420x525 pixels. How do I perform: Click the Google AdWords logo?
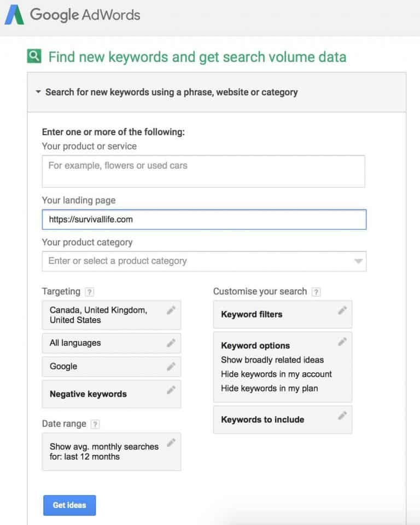point(71,15)
